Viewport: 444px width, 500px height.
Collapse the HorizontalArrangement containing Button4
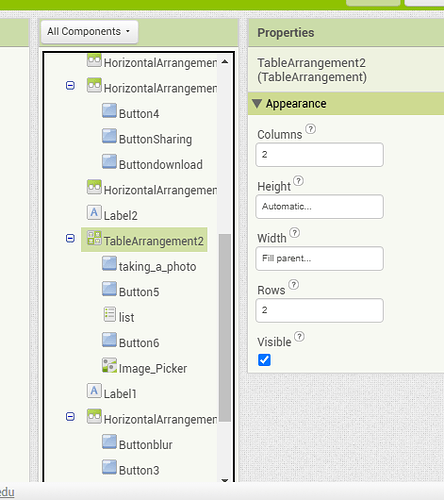[70, 86]
